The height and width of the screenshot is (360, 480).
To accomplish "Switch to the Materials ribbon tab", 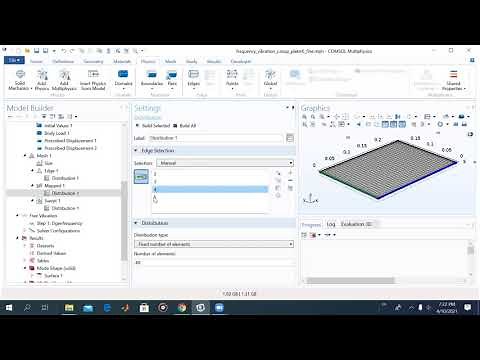I will click(x=122, y=61).
